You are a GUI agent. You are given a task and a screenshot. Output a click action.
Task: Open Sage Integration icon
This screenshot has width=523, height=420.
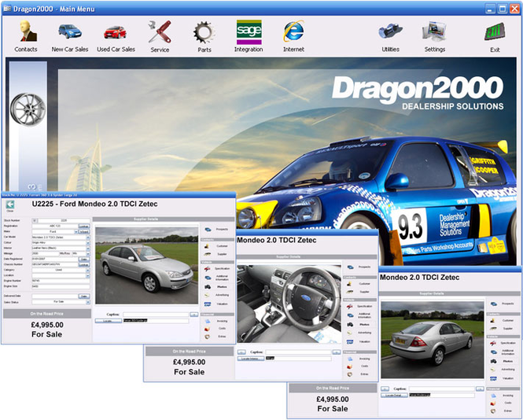(249, 35)
